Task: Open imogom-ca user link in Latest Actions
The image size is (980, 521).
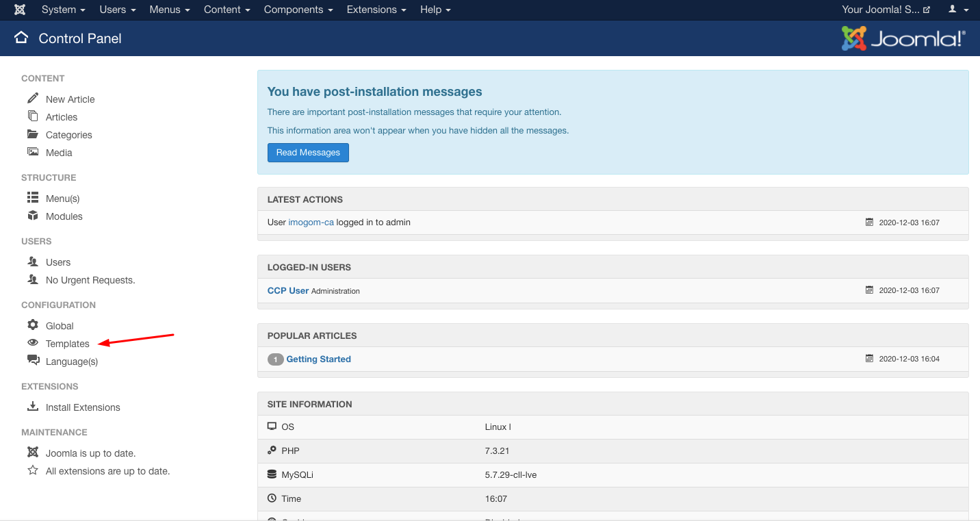Action: (x=311, y=222)
